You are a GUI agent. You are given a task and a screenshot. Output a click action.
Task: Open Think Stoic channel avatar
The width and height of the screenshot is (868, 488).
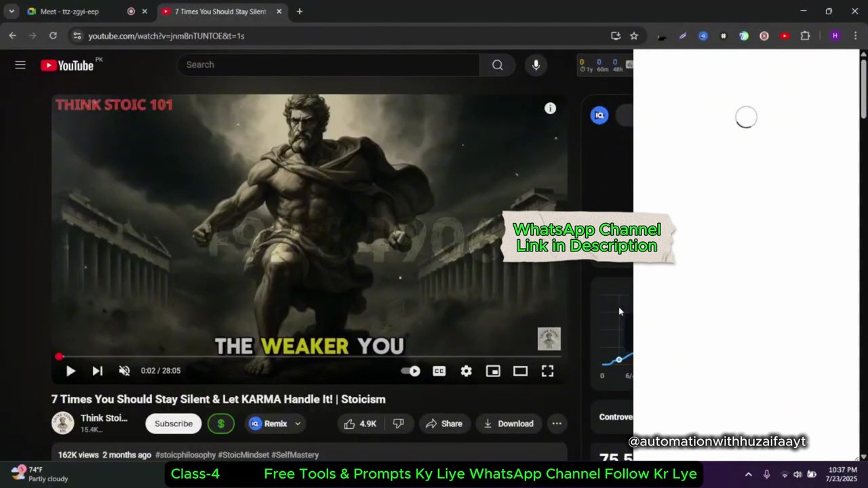pos(62,423)
